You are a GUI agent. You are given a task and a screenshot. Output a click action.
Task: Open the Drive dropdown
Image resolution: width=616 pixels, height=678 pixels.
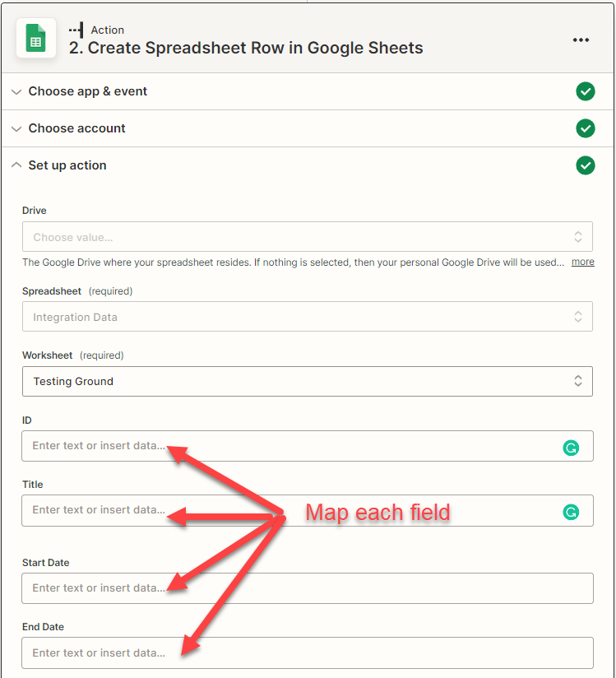[x=308, y=236]
